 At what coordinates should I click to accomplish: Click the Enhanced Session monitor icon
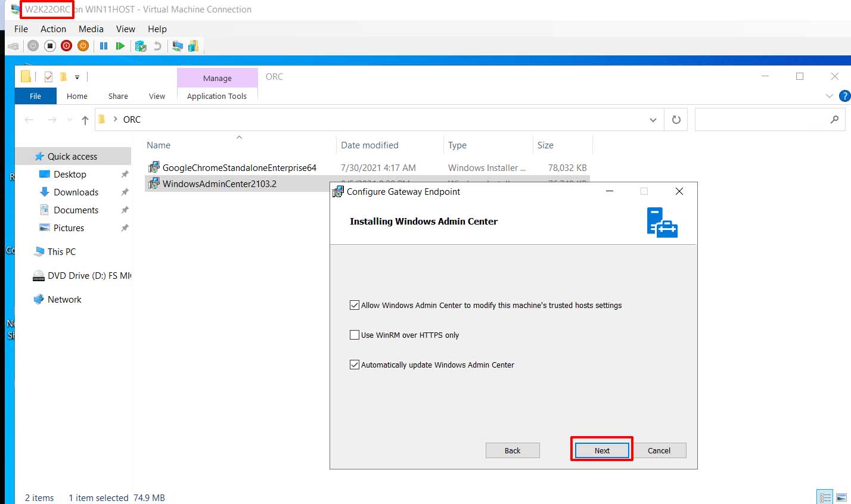pos(177,46)
